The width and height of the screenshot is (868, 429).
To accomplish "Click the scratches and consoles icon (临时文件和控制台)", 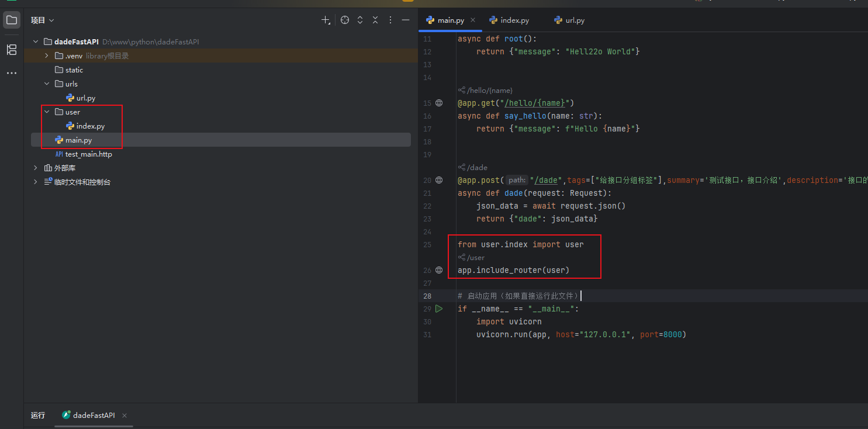I will pyautogui.click(x=48, y=182).
